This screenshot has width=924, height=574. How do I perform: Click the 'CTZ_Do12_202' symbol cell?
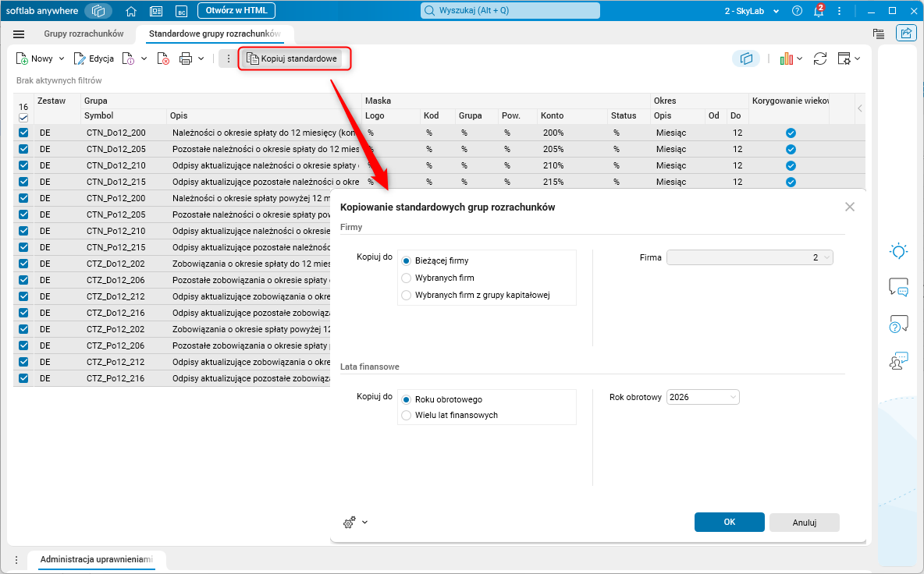click(115, 264)
